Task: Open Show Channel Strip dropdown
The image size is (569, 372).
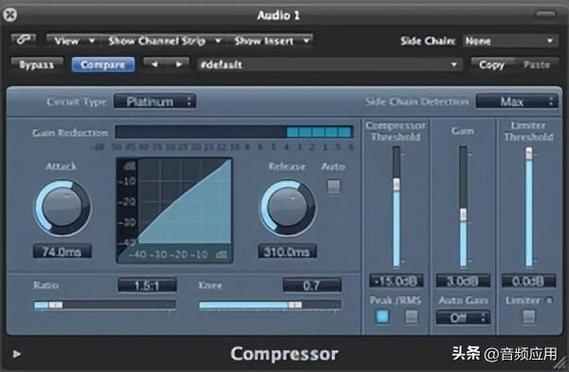Action: (164, 41)
